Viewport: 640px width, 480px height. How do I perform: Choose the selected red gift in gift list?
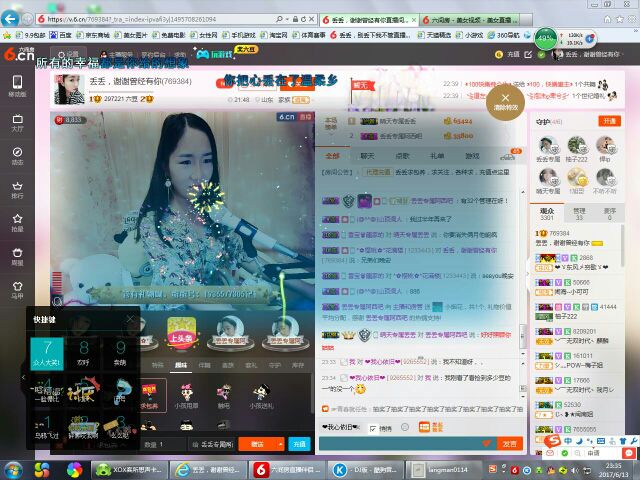pos(149,396)
